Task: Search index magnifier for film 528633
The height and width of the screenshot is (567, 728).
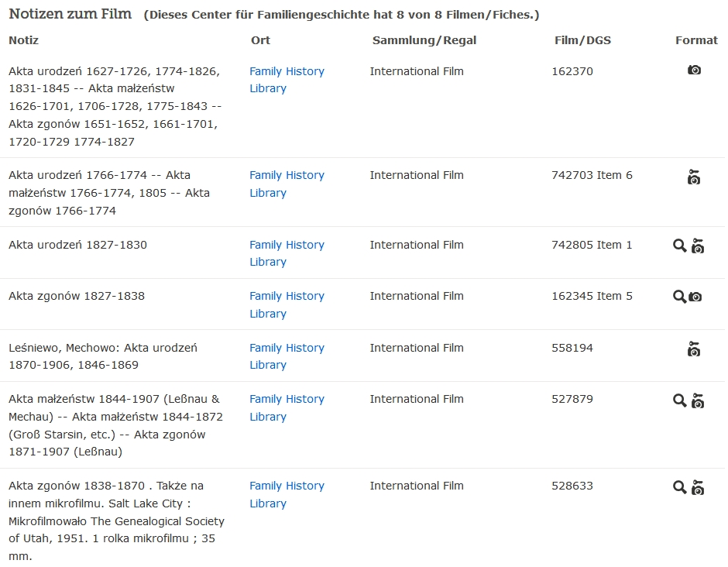Action: point(679,487)
